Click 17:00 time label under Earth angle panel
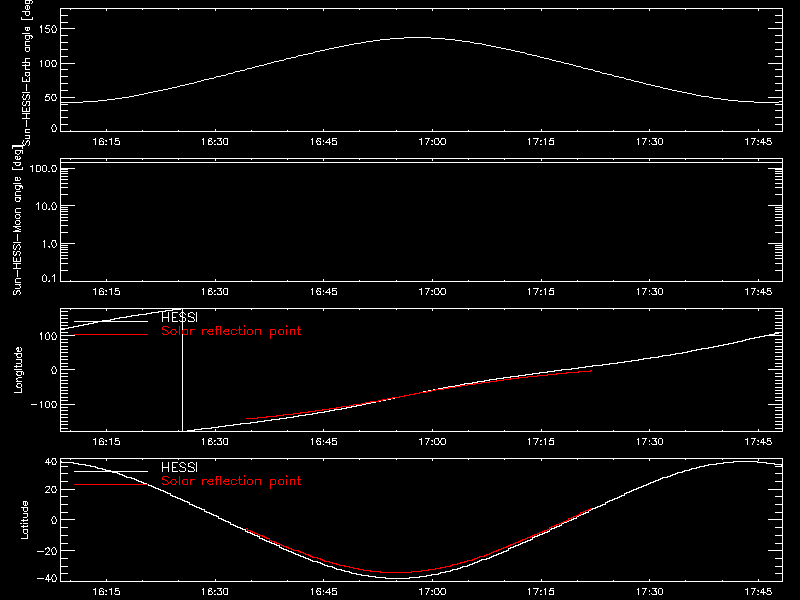This screenshot has width=800, height=600. pos(432,142)
